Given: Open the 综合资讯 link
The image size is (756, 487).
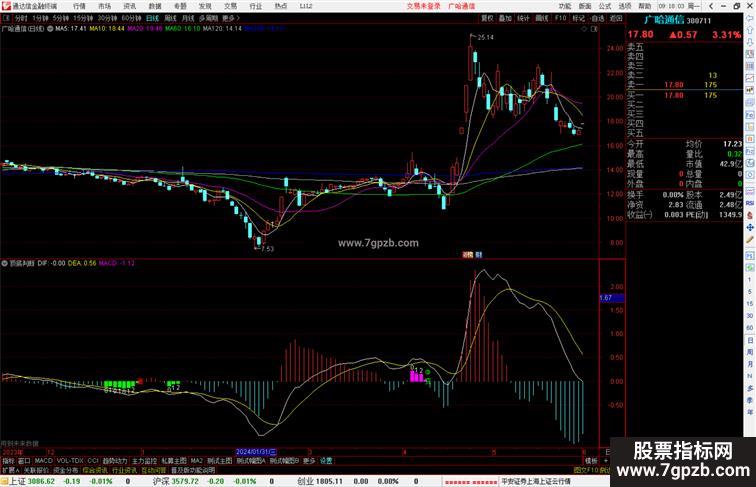Looking at the screenshot, I should tap(95, 470).
